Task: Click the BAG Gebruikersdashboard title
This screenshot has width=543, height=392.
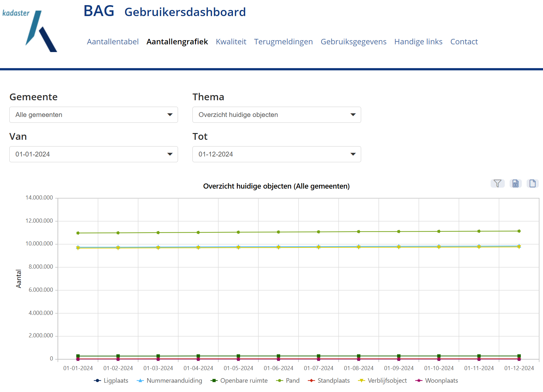Action: 165,12
